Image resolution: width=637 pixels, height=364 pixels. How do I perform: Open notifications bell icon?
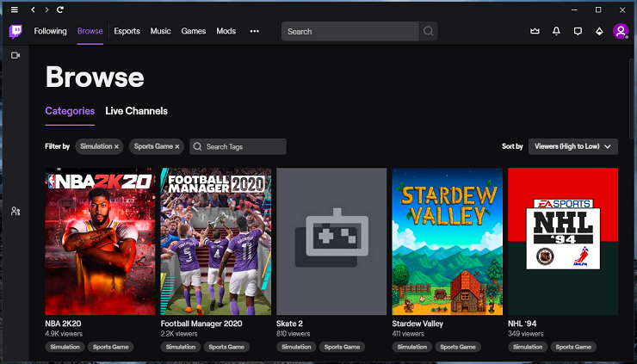(x=556, y=31)
